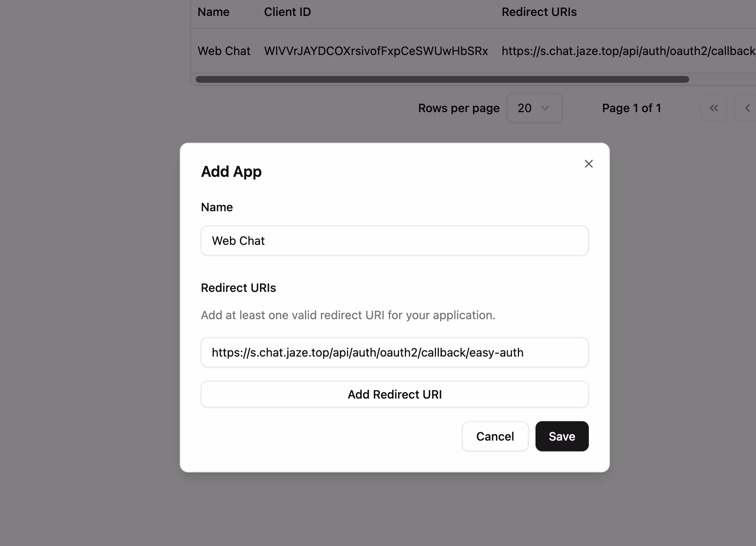
Task: Go to previous page using chevron icon
Action: pyautogui.click(x=747, y=108)
